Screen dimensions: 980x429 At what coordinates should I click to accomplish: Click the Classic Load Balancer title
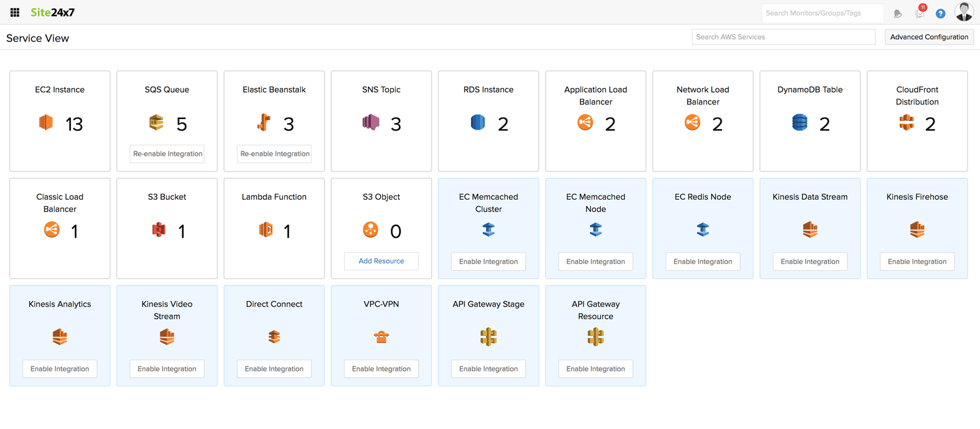(x=59, y=203)
